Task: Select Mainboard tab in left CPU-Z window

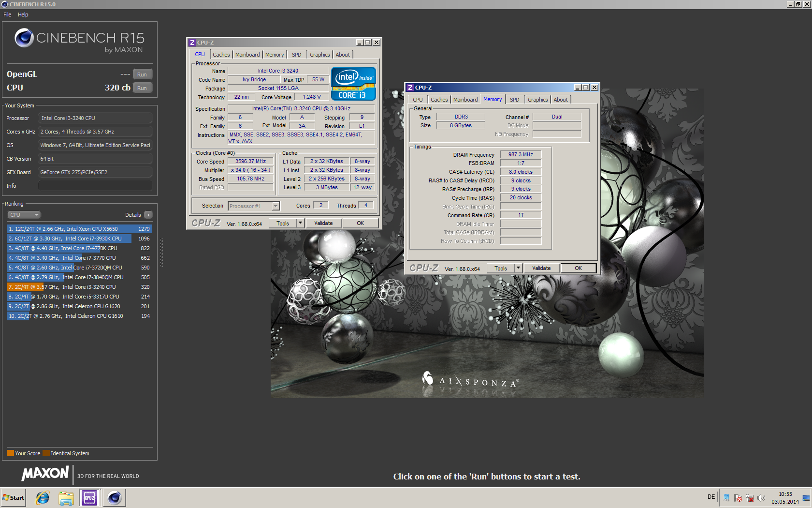Action: tap(247, 55)
